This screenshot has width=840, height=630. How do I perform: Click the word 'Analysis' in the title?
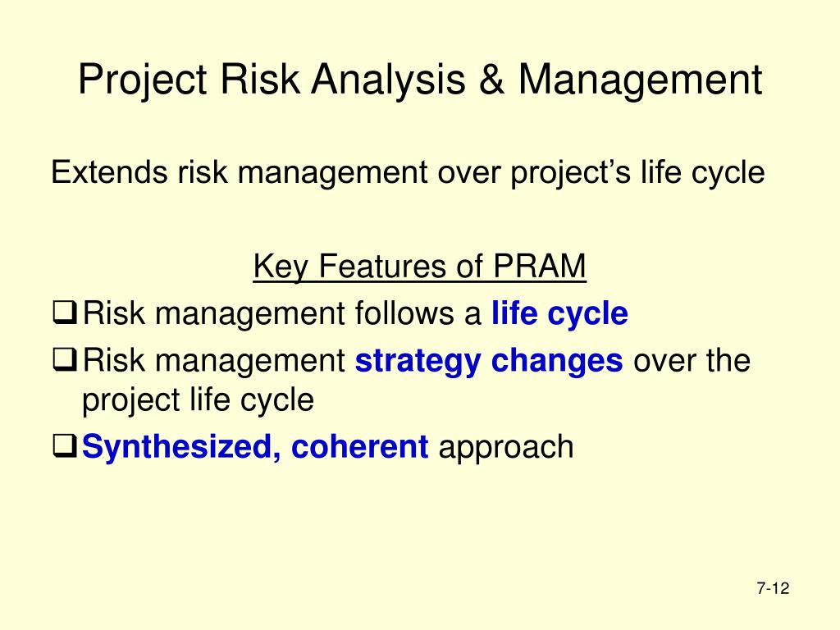388,80
